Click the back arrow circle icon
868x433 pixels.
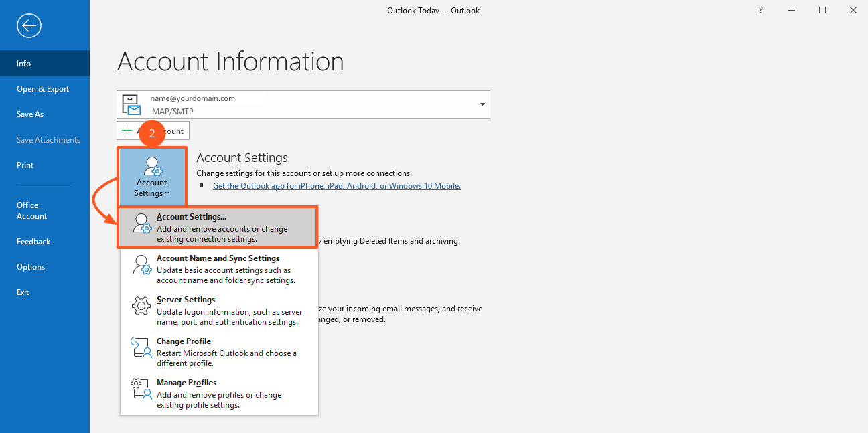[29, 26]
